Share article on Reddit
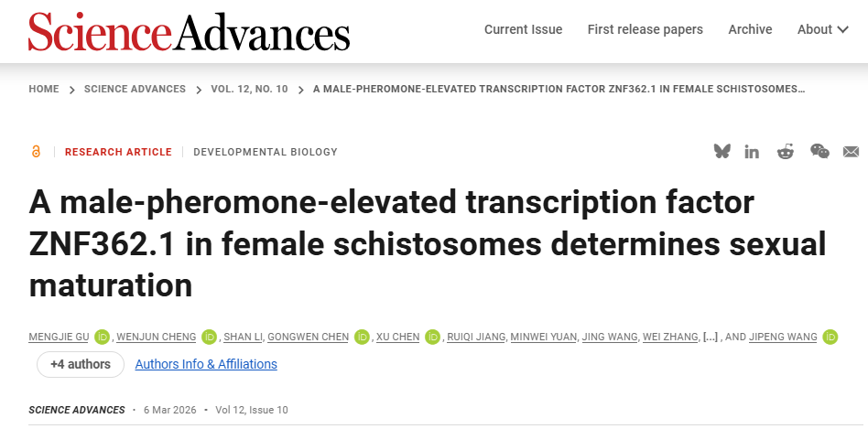 pos(786,152)
